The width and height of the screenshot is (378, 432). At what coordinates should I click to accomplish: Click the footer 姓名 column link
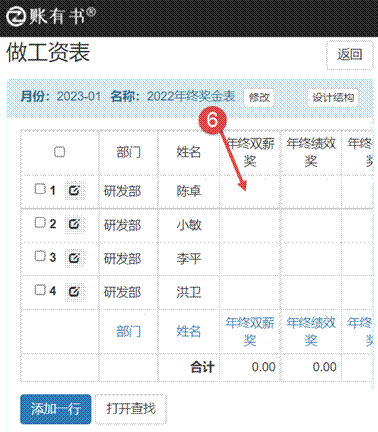tap(189, 331)
